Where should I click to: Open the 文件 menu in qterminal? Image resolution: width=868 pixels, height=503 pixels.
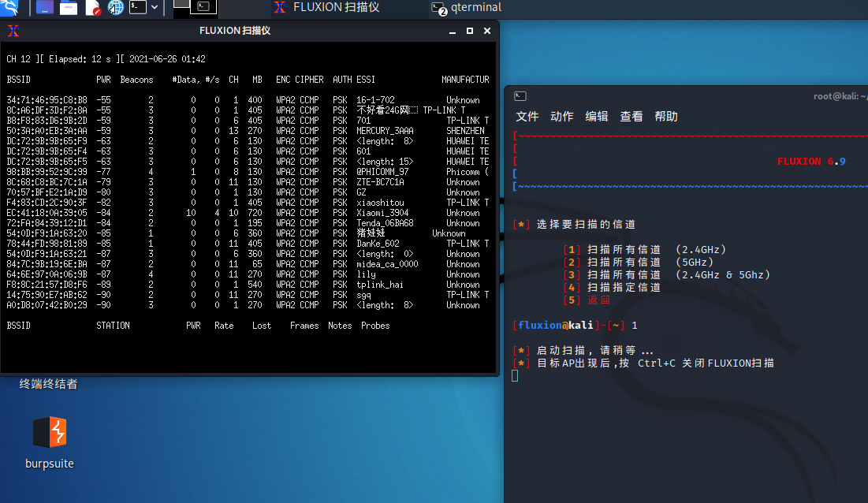tap(527, 116)
